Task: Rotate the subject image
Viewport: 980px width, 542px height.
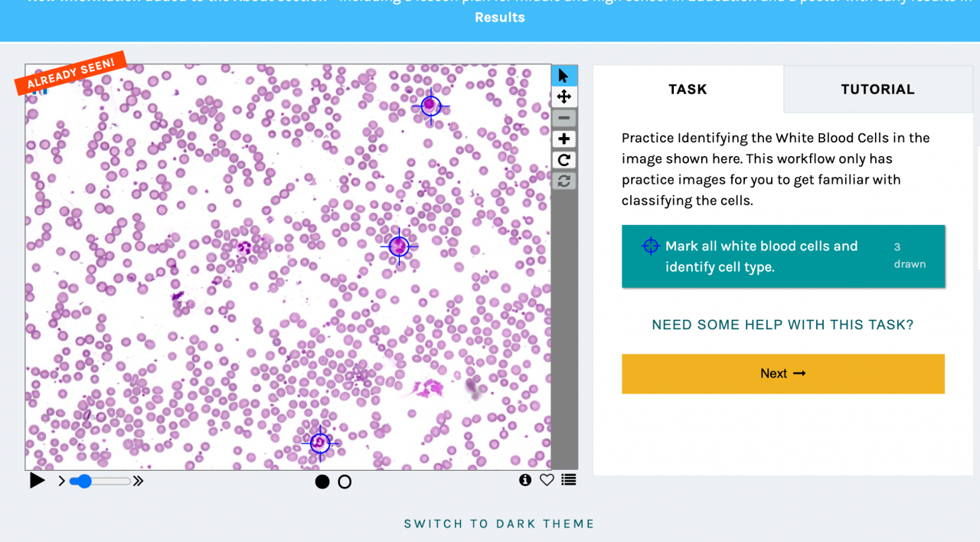Action: coord(564,160)
